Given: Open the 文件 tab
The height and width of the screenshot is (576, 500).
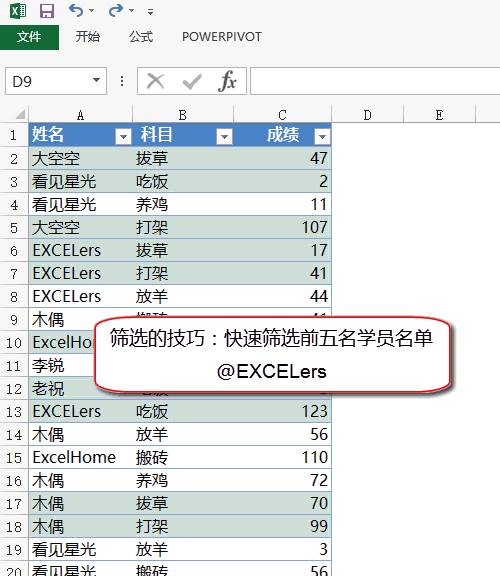Looking at the screenshot, I should click(x=29, y=37).
